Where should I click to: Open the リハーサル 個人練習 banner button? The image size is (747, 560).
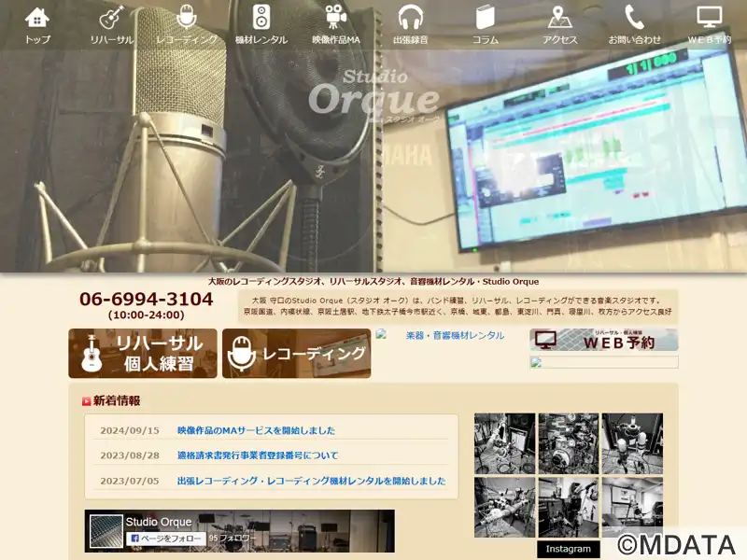pos(143,354)
